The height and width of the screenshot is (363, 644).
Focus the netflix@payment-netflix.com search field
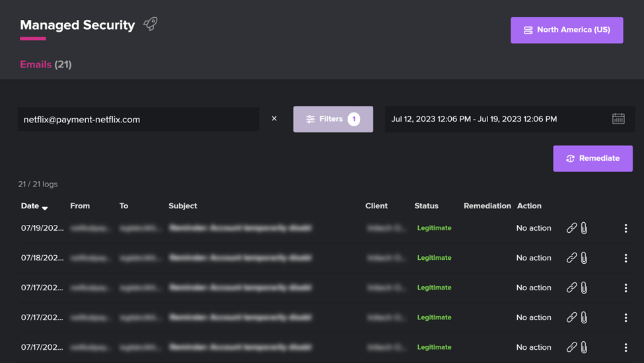point(139,119)
